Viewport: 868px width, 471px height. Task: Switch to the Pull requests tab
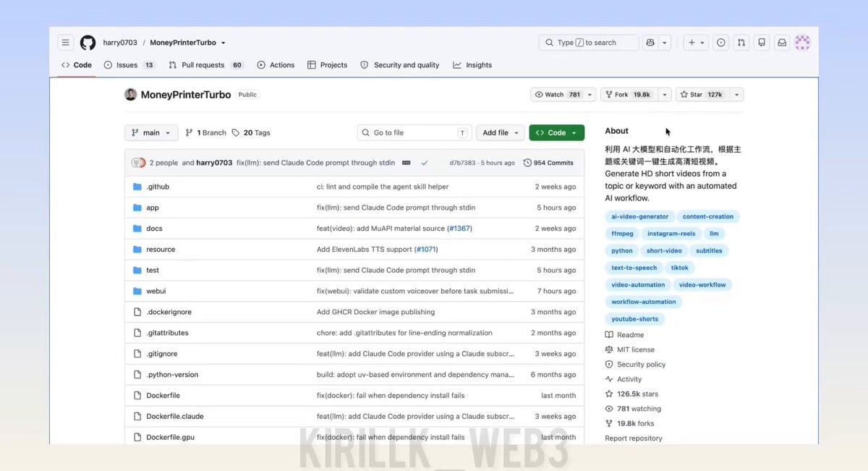click(206, 65)
